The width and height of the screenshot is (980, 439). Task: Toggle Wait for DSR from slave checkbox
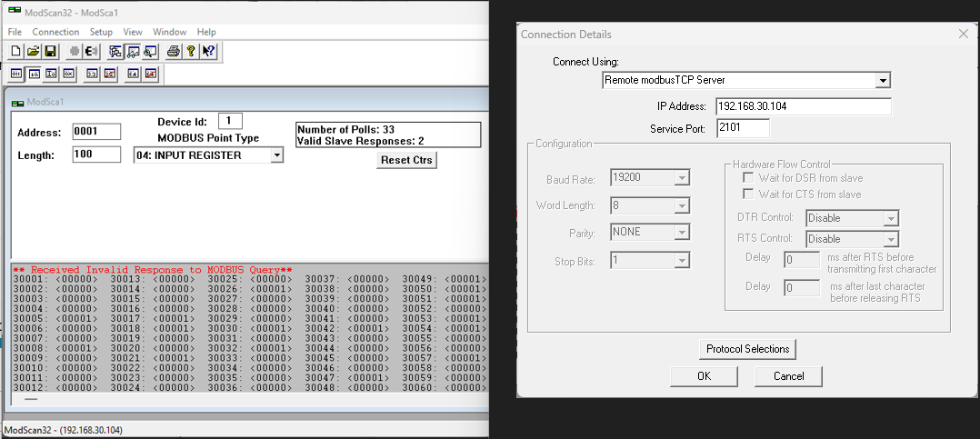tap(748, 178)
